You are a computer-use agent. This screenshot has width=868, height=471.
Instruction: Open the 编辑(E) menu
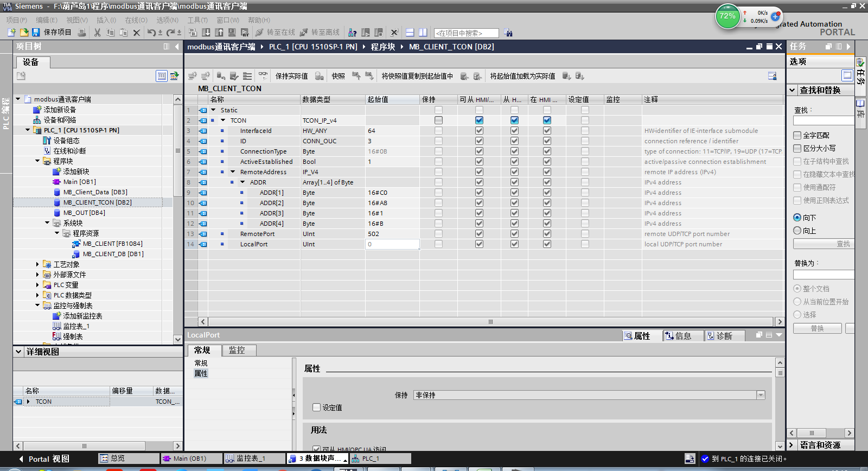pyautogui.click(x=46, y=20)
